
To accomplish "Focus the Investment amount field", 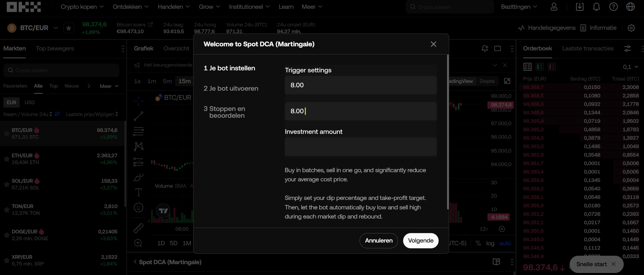I will click(x=361, y=146).
